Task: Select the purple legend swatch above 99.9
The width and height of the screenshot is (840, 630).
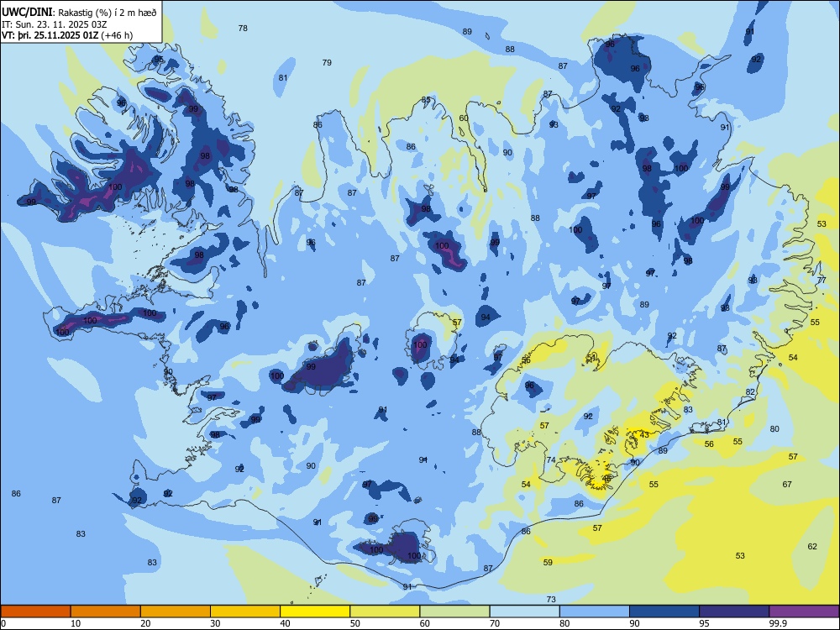Action: pyautogui.click(x=804, y=612)
